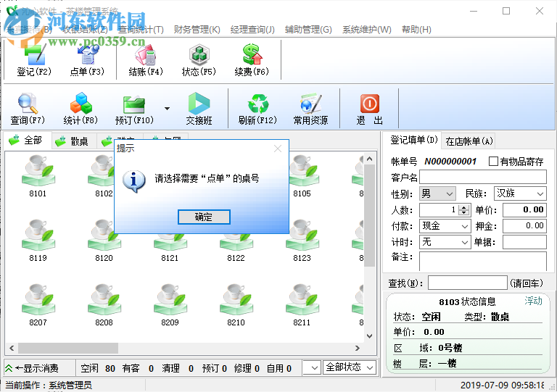Click the table list scroll-up arrow
557x392 pixels.
click(369, 159)
